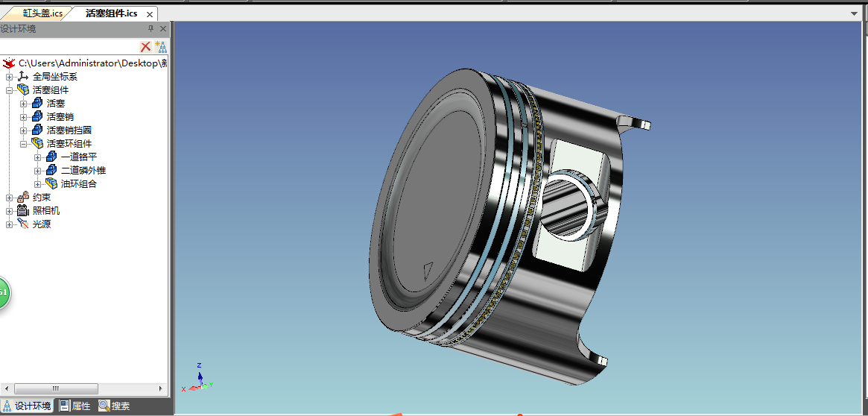Click the 活塞组件 assembly icon
The height and width of the screenshot is (416, 868).
[x=23, y=89]
